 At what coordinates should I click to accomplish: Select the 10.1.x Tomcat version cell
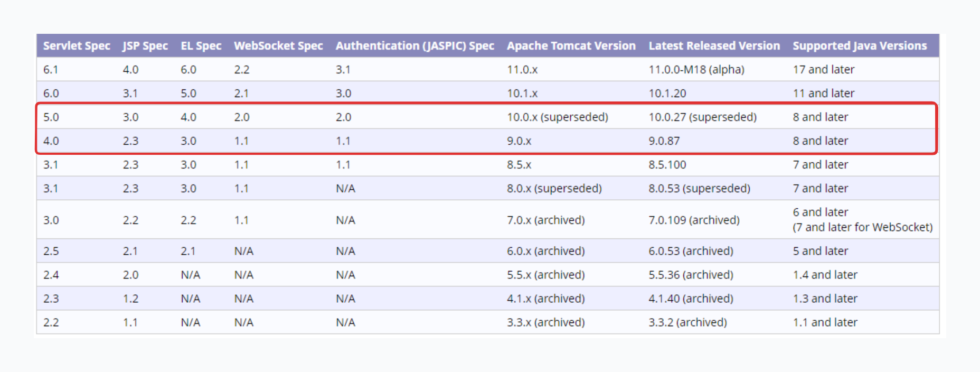click(522, 94)
